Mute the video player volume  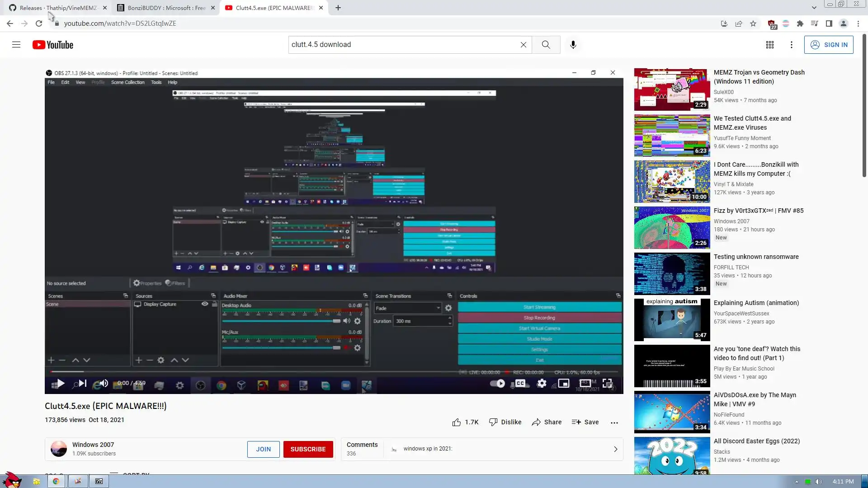(x=104, y=384)
